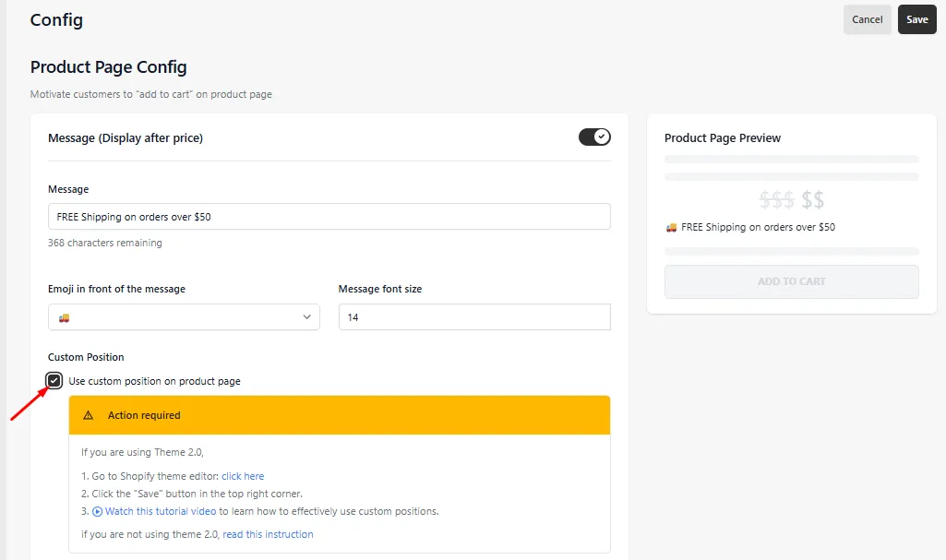Screen dimensions: 946x560
Task: Click the play icon beside tutorial video link
Action: coord(97,511)
